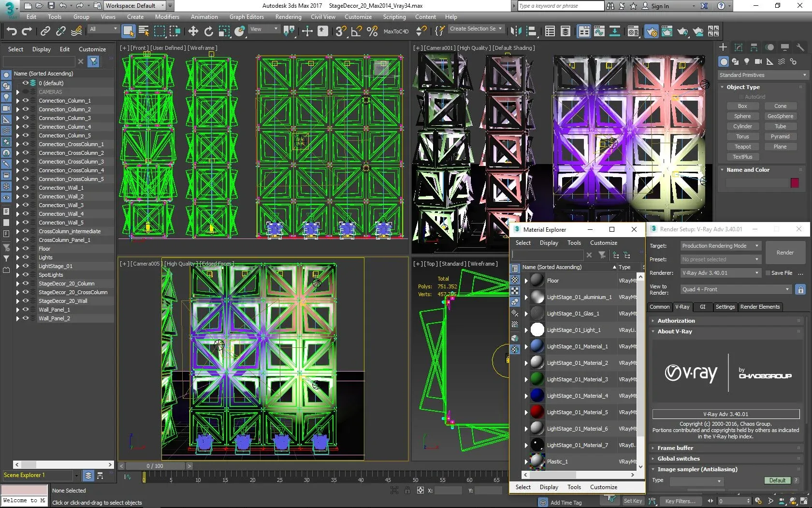This screenshot has width=812, height=508.
Task: Open the Rendered Frame Window icon
Action: point(667,31)
